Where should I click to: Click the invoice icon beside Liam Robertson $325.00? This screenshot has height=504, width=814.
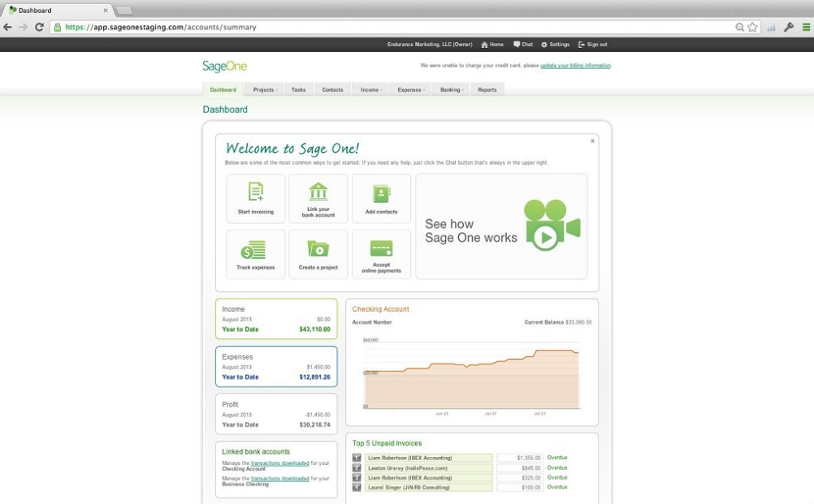pyautogui.click(x=357, y=477)
